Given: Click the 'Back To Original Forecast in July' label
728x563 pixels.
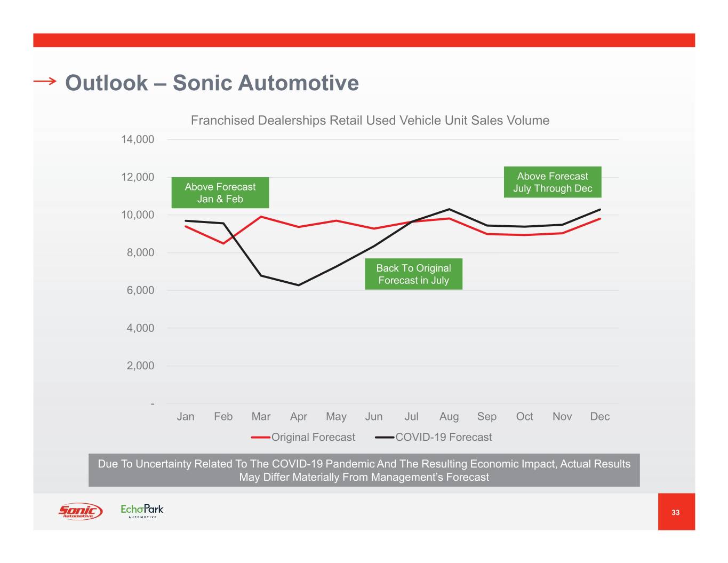Looking at the screenshot, I should [413, 274].
